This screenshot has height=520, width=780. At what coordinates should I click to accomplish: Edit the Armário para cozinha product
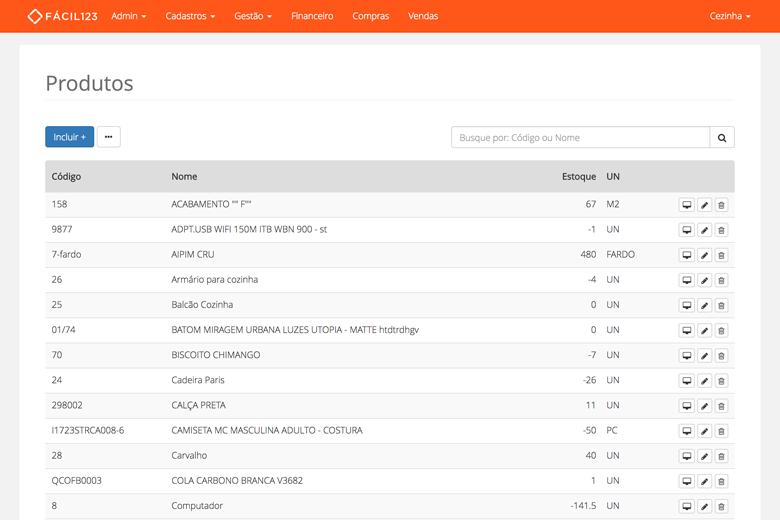(704, 280)
